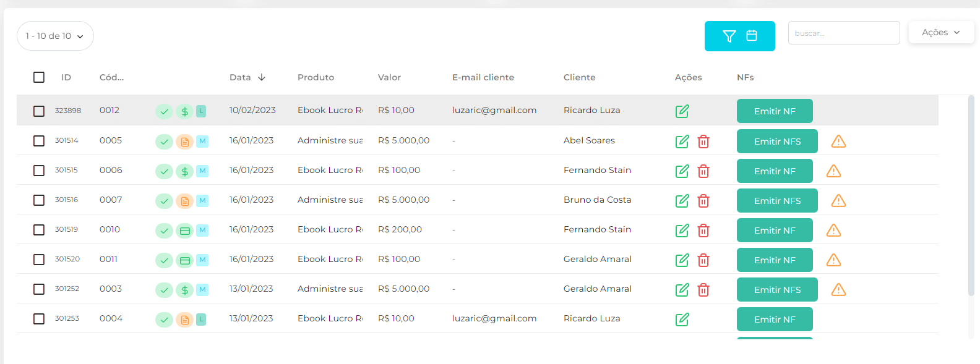Click date 10/02/2023 cell

point(252,110)
